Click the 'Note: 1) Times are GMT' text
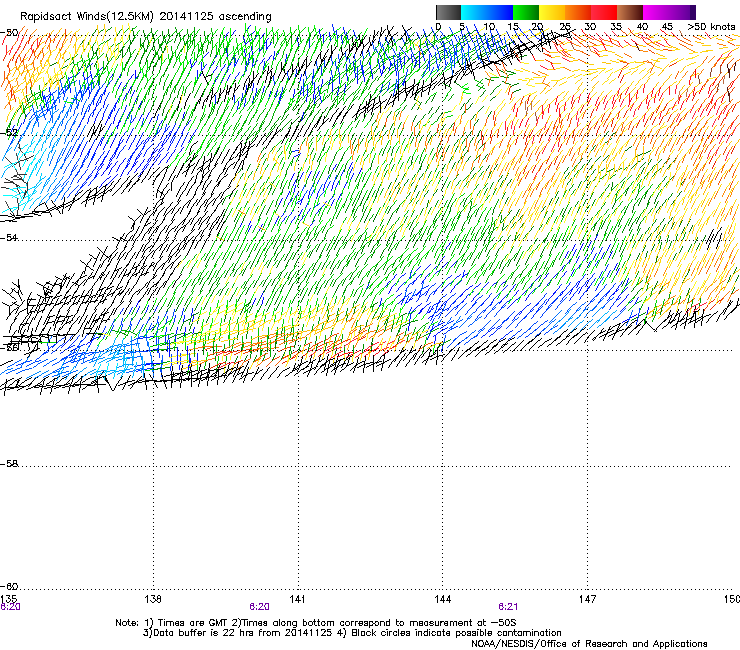 click(x=171, y=623)
